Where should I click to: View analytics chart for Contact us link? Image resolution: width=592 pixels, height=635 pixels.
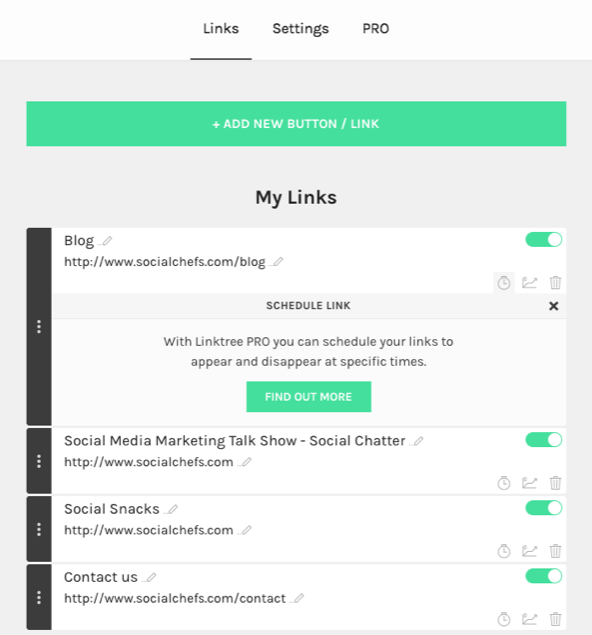(x=529, y=619)
